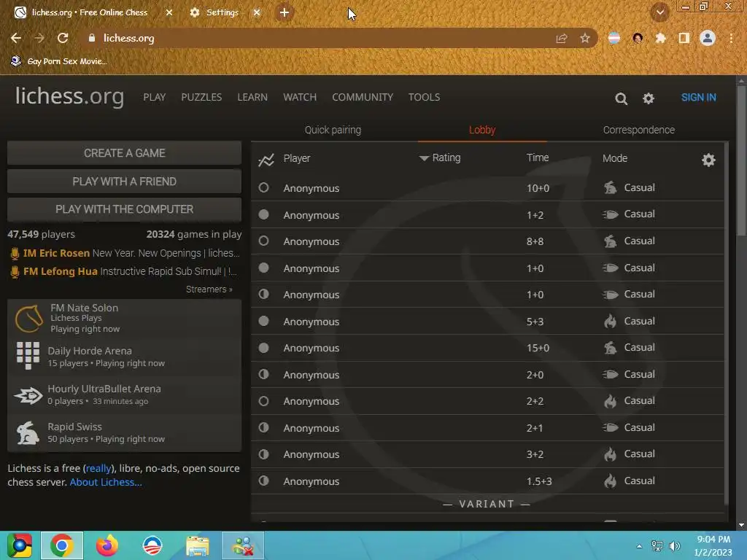Click the Chrome taskbar icon
The image size is (747, 560).
point(62,545)
